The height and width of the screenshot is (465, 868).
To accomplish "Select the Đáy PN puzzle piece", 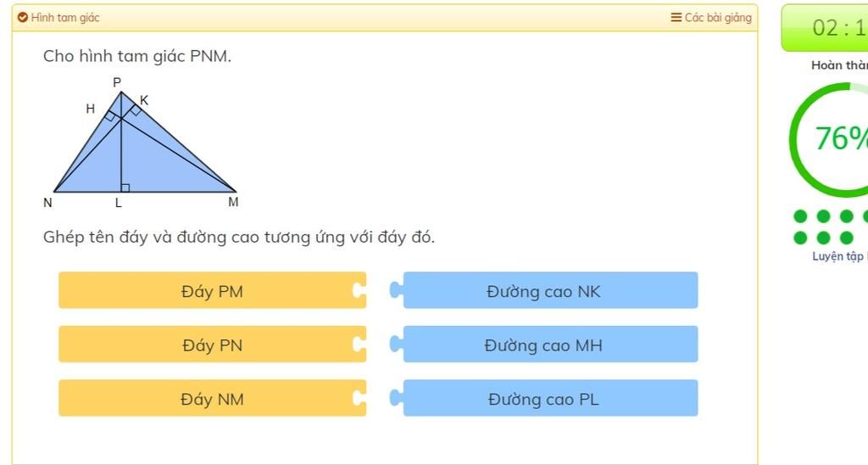I will point(213,345).
